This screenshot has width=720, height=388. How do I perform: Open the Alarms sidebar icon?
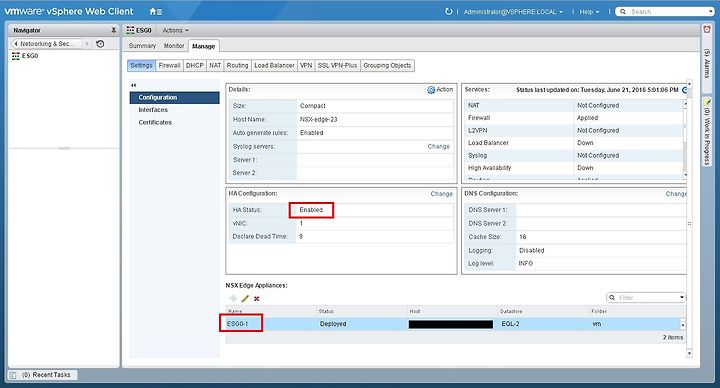(x=707, y=29)
